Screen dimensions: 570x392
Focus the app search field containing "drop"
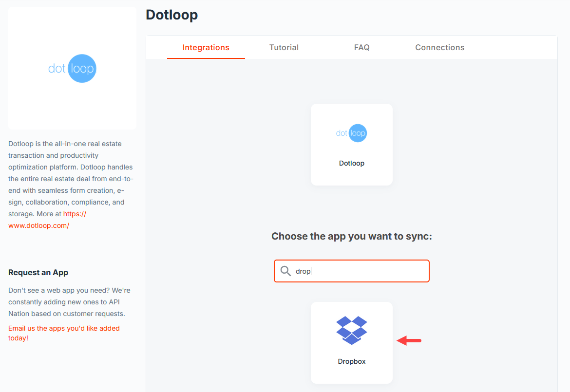[352, 271]
